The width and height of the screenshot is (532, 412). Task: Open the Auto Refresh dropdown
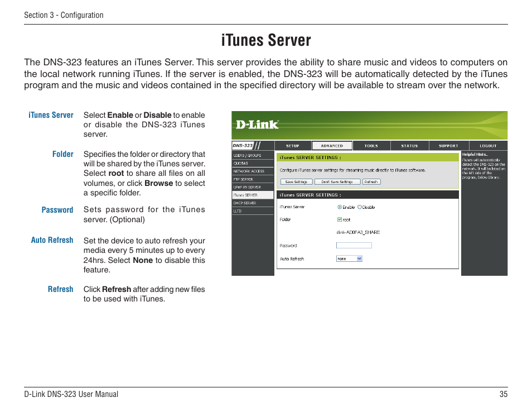(x=349, y=258)
